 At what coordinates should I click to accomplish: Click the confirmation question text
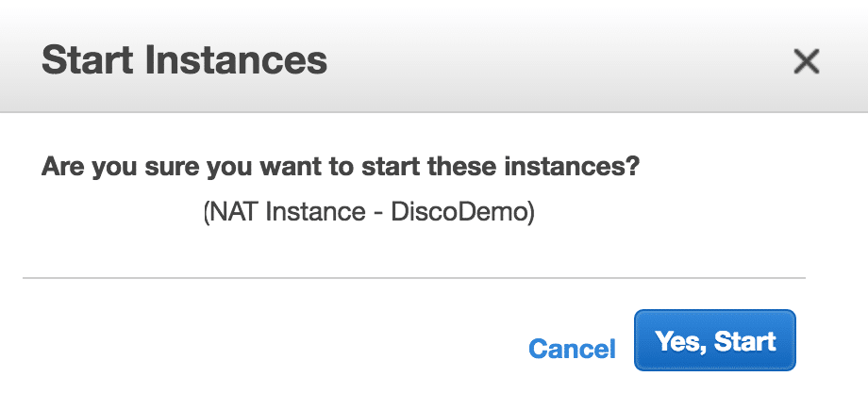tap(342, 170)
